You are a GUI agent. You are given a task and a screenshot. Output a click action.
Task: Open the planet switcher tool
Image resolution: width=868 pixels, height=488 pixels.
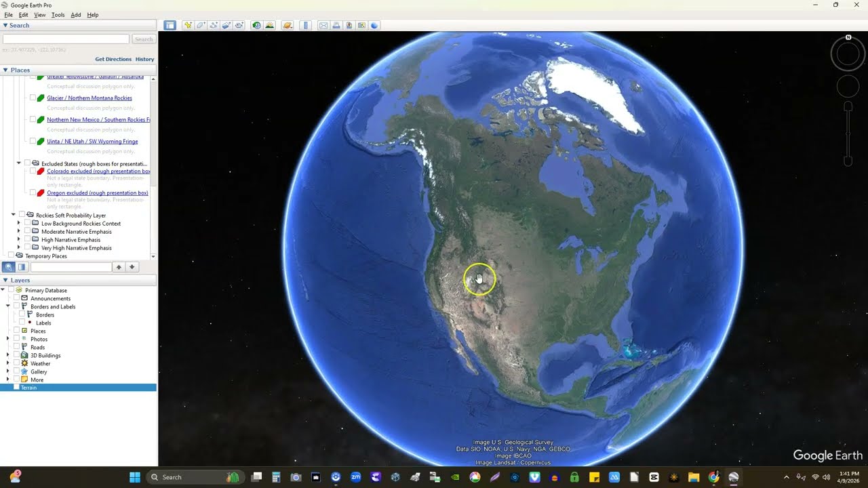point(288,25)
